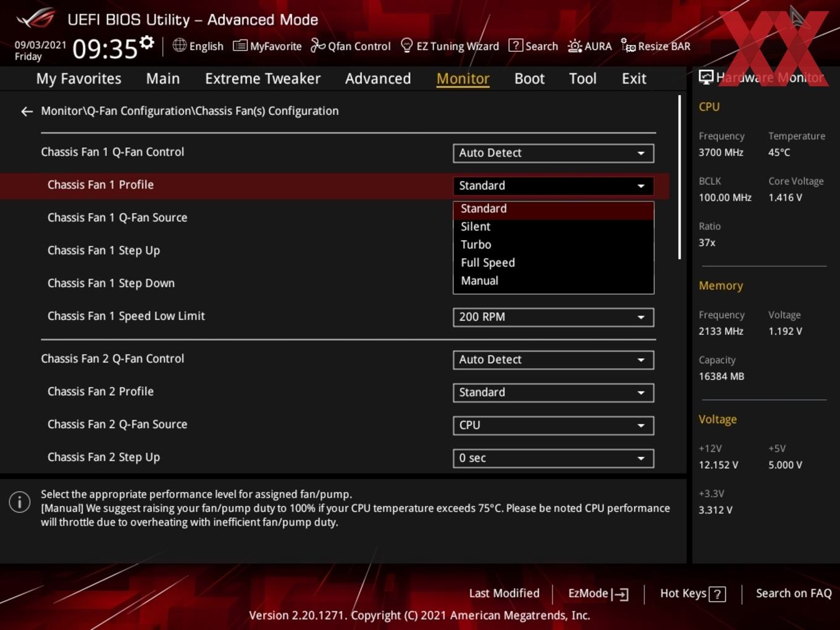Click the Resize BAR icon
This screenshot has width=840, height=630.
tap(628, 45)
